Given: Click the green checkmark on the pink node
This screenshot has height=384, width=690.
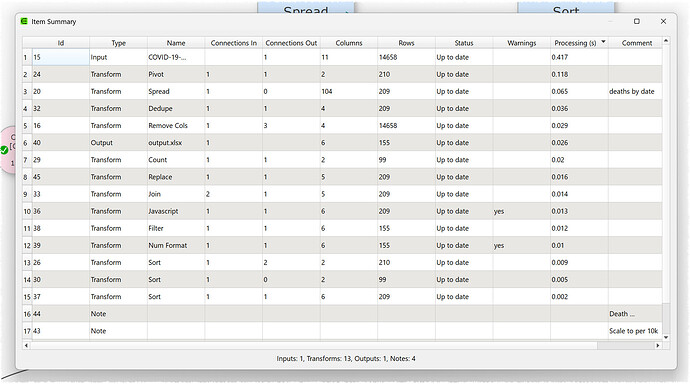Looking at the screenshot, I should pos(4,150).
